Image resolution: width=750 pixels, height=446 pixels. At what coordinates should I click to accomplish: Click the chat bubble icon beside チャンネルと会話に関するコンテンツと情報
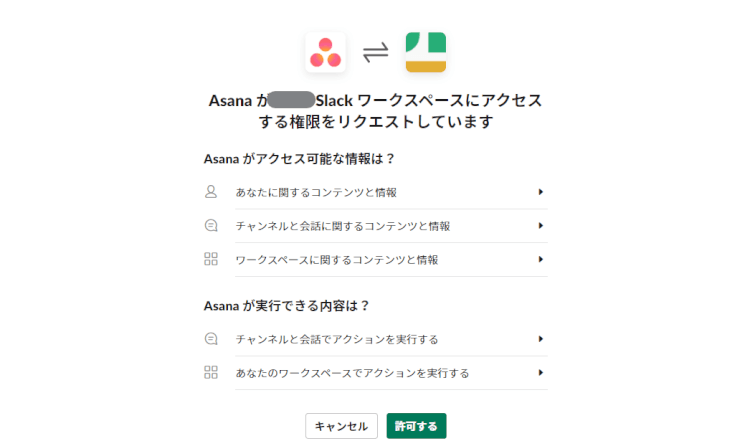click(x=211, y=225)
